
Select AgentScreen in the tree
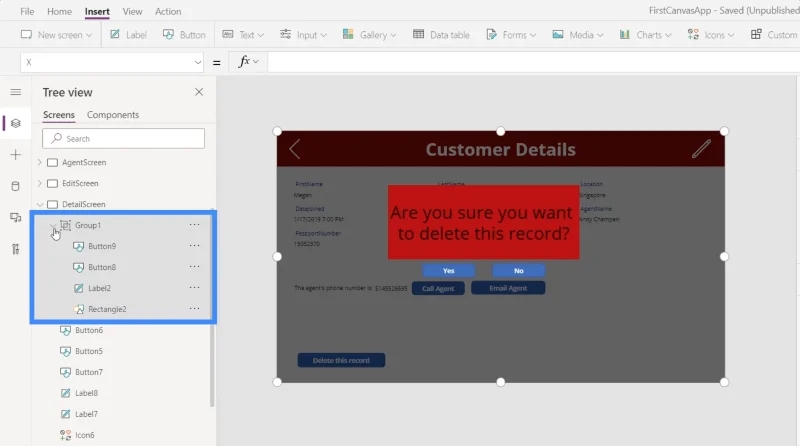(84, 162)
